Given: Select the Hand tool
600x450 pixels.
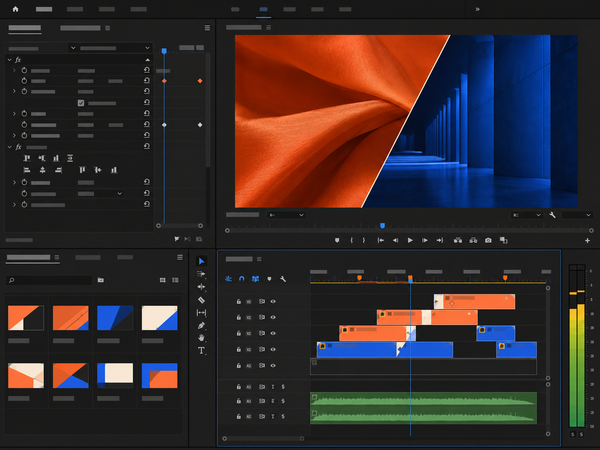Looking at the screenshot, I should pos(201,338).
